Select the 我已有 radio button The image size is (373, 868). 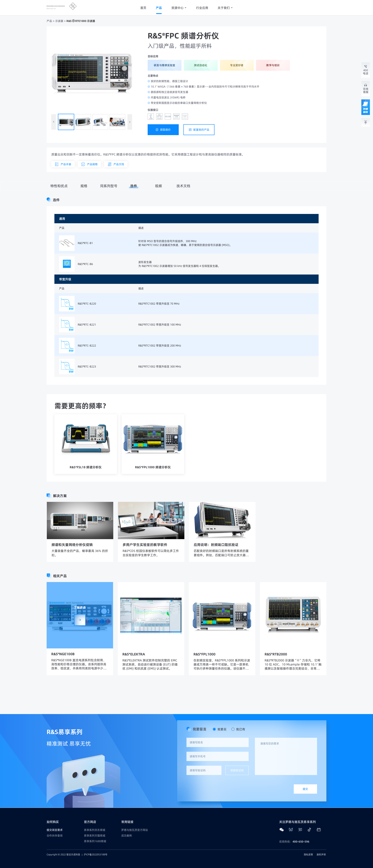point(233,729)
